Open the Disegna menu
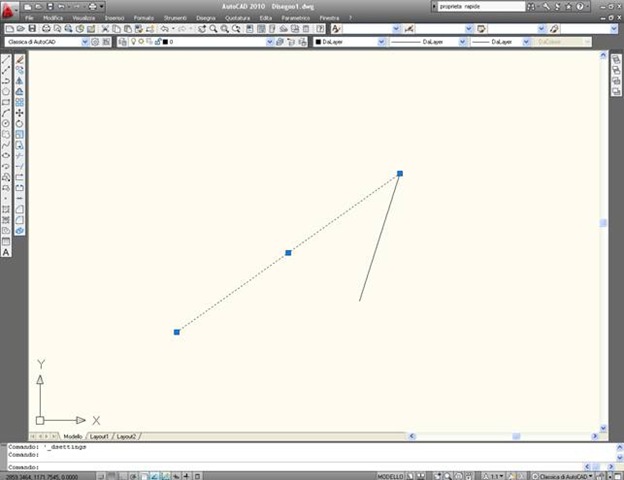This screenshot has width=624, height=480. [205, 18]
